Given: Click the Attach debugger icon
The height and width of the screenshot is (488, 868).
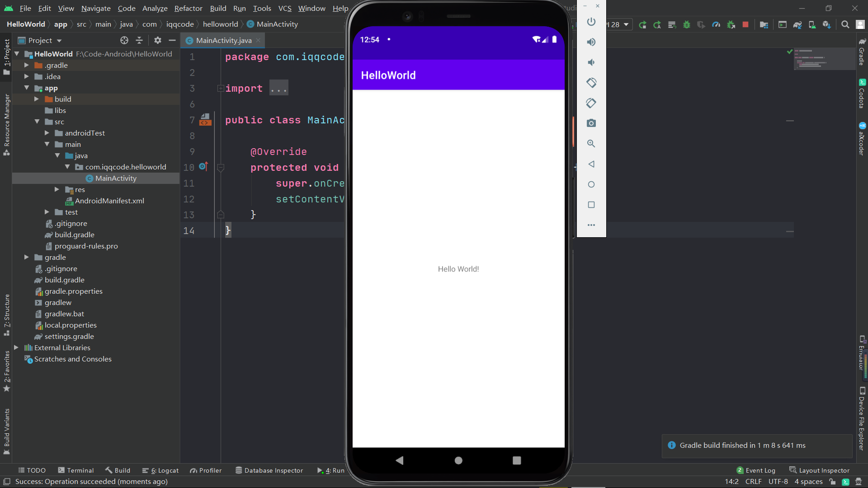Looking at the screenshot, I should coord(732,24).
